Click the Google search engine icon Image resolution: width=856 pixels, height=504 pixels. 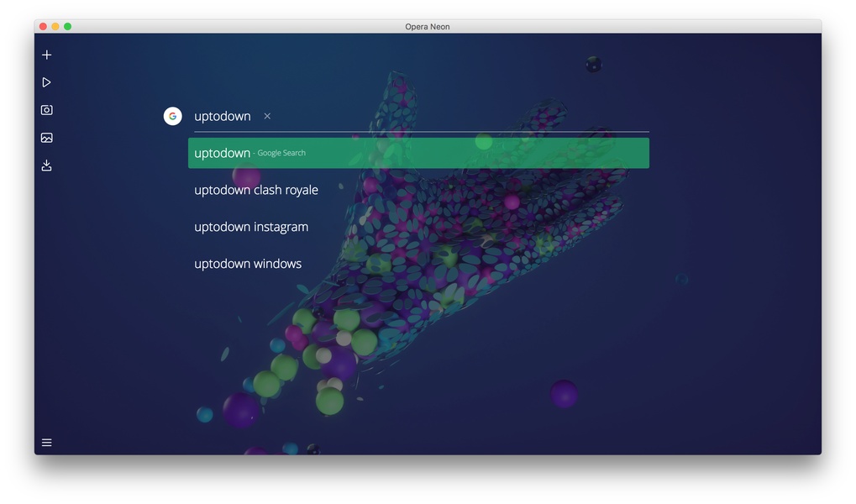(x=173, y=117)
